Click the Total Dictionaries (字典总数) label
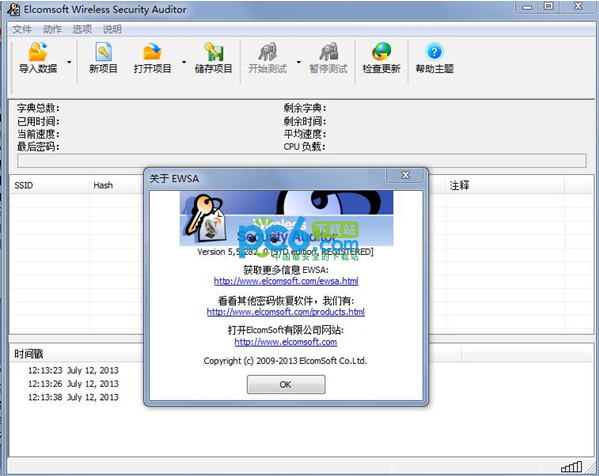The height and width of the screenshot is (476, 599). 38,108
